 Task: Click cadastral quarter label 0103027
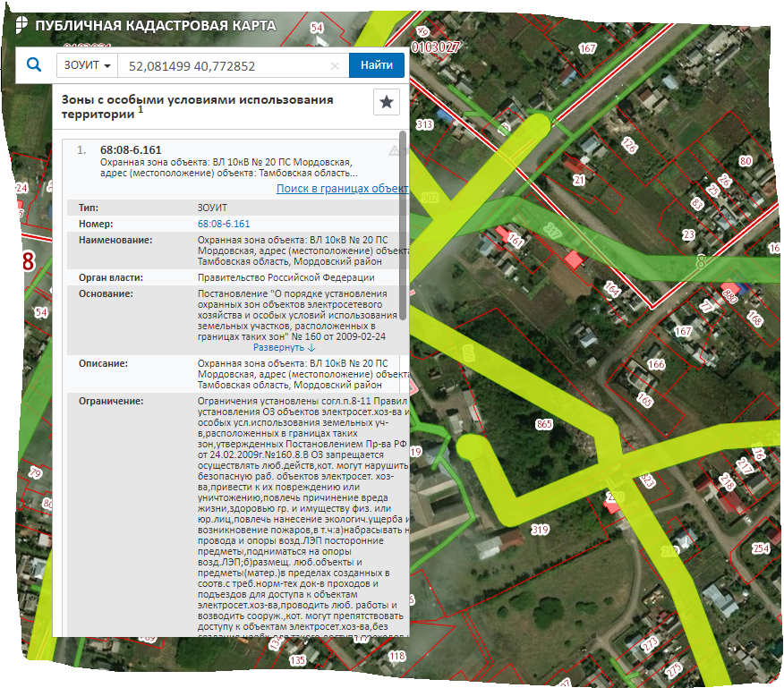(x=435, y=46)
